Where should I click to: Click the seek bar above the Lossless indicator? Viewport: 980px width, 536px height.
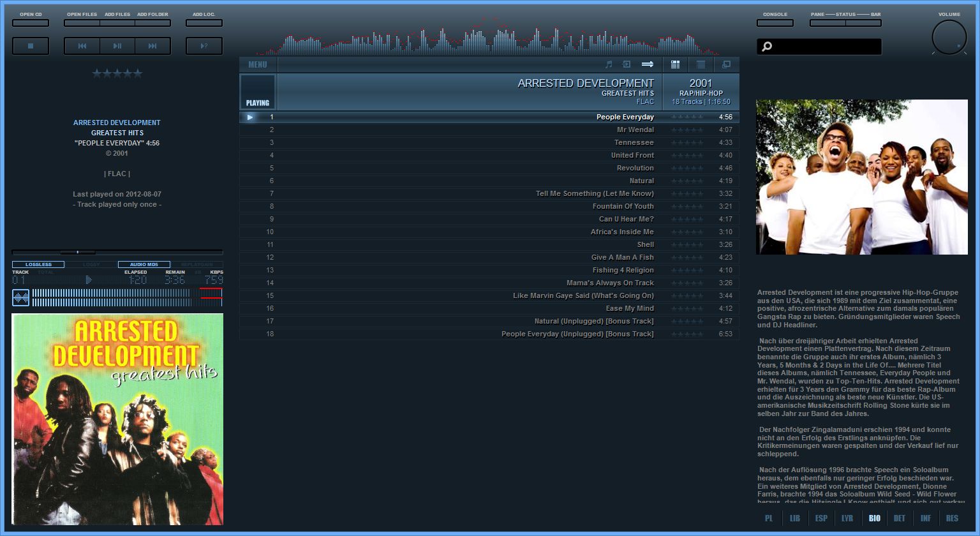click(117, 252)
